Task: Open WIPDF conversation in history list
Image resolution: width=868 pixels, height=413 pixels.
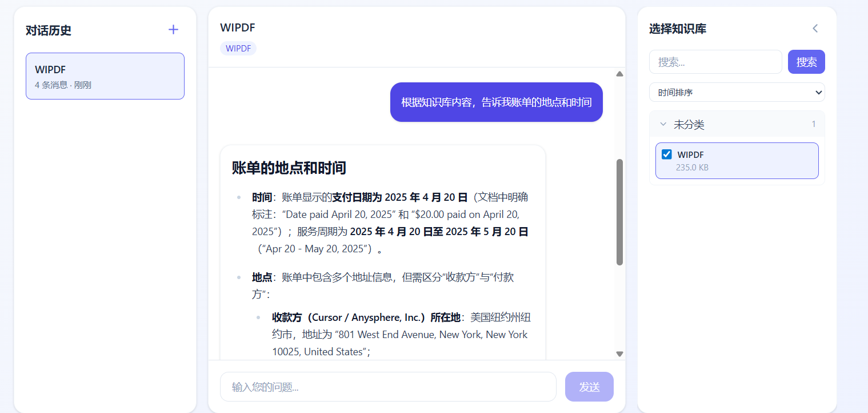Action: [x=105, y=76]
